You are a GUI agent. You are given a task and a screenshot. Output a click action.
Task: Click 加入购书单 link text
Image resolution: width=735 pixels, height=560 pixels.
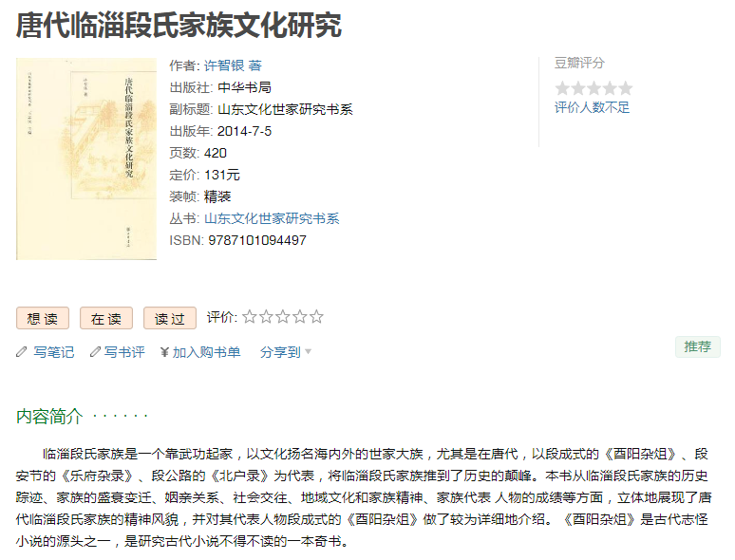(206, 352)
